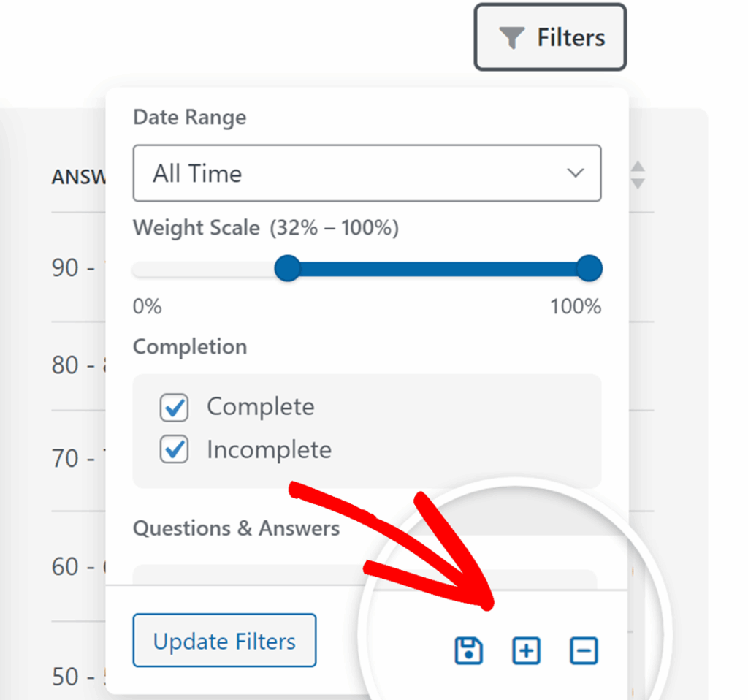The height and width of the screenshot is (700, 748).
Task: Uncheck the Incomplete checkbox
Action: pyautogui.click(x=175, y=450)
